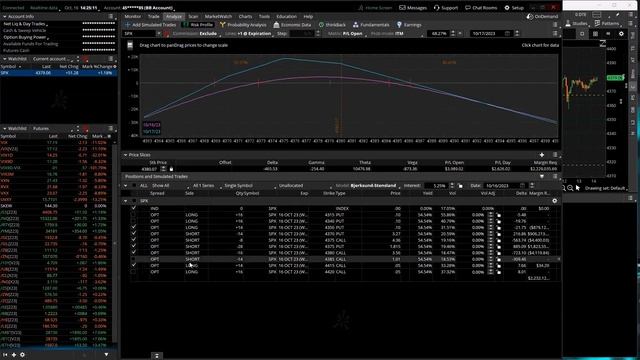This screenshot has width=640, height=360.
Task: Open Earnings section
Action: click(x=409, y=25)
